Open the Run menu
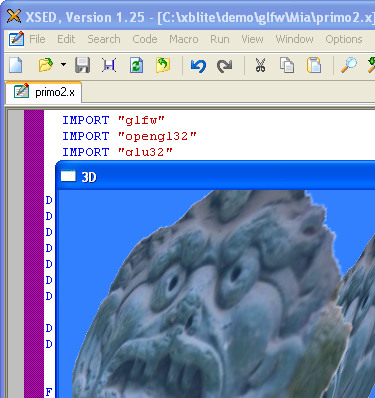The image size is (375, 398). [220, 39]
